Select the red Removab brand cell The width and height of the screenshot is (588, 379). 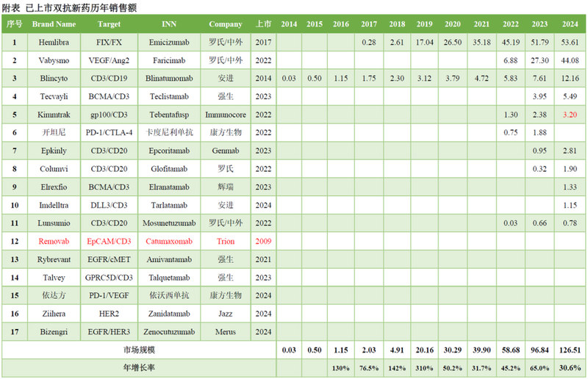point(54,242)
